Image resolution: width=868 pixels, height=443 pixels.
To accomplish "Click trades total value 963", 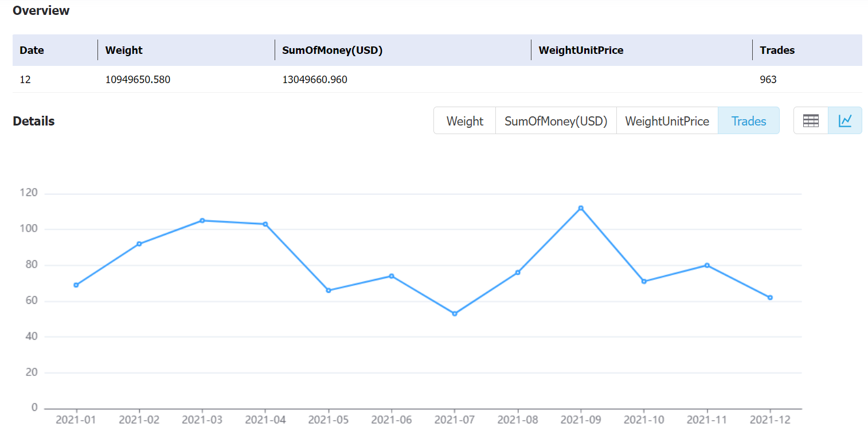I will (768, 80).
